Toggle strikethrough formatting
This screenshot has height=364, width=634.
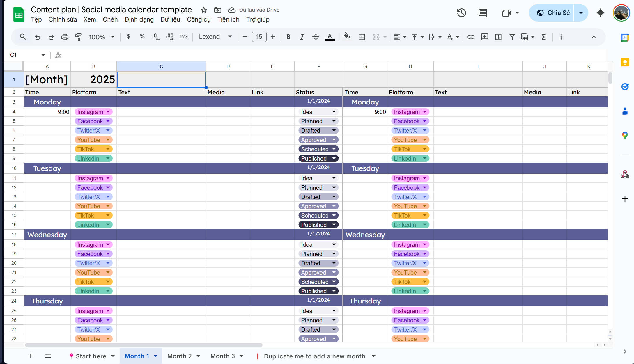pos(316,37)
